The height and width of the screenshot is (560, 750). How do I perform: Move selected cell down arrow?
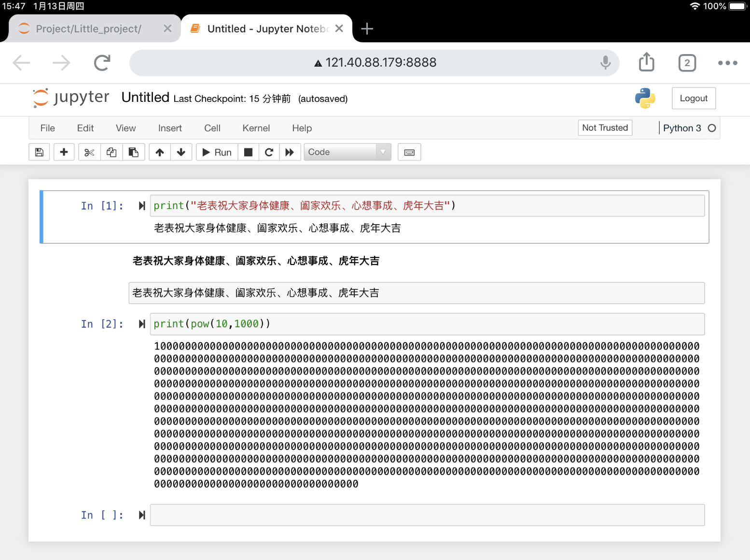[181, 152]
